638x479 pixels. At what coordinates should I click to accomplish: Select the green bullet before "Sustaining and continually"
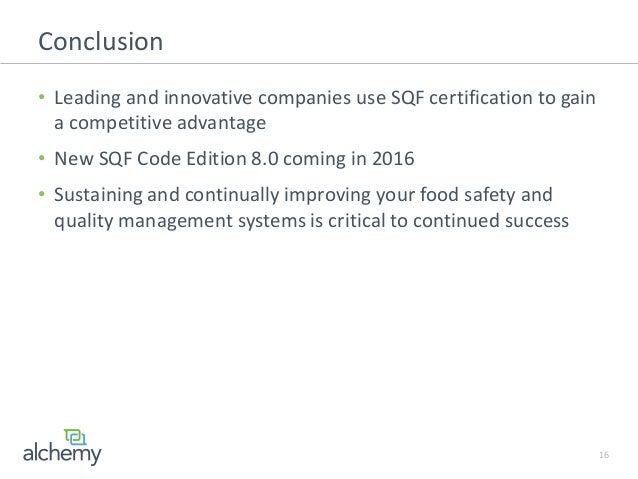(41, 194)
